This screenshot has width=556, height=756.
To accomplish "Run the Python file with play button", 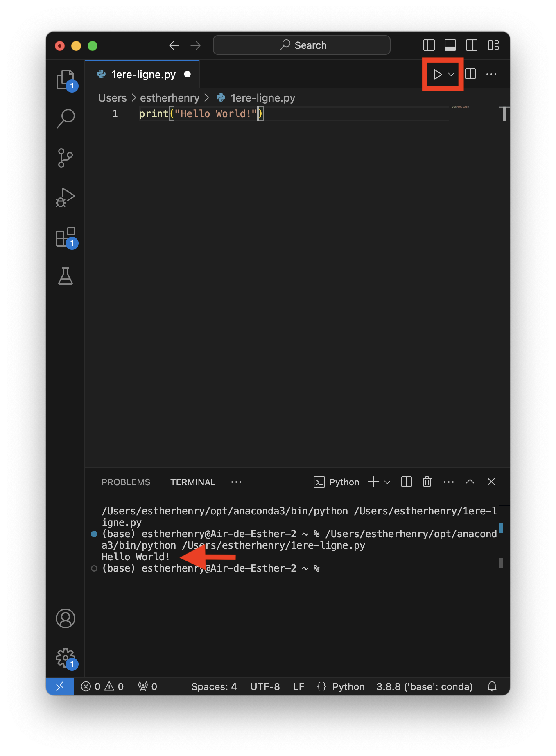I will click(437, 75).
